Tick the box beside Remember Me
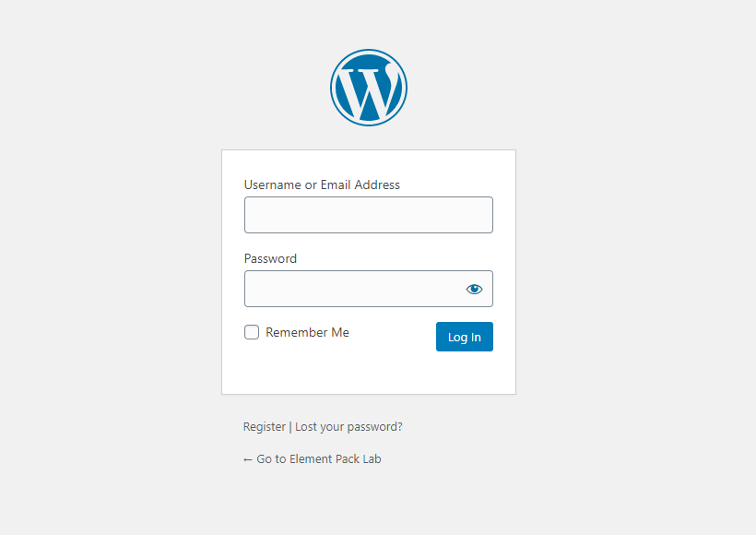This screenshot has height=535, width=756. (252, 332)
